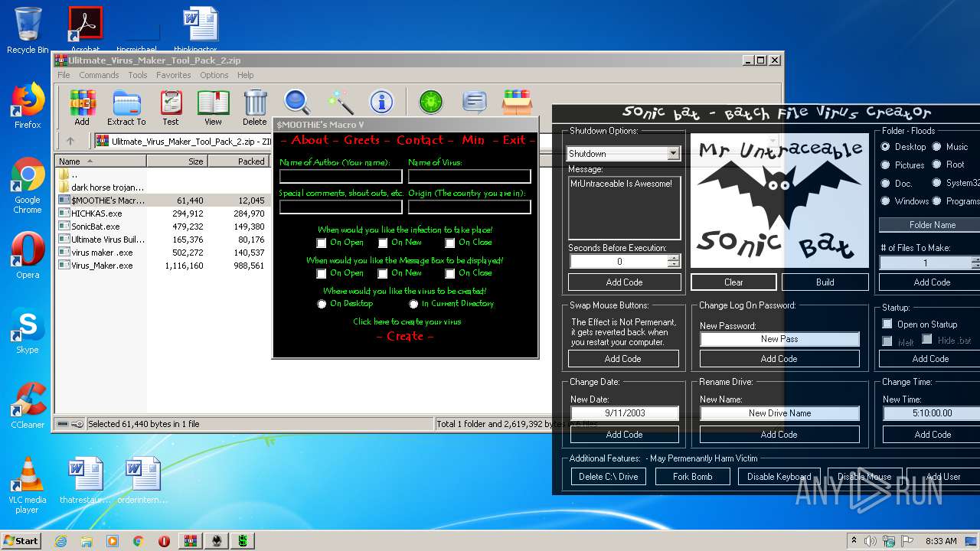980x551 pixels.
Task: Click the Fork Bomb button
Action: (693, 476)
